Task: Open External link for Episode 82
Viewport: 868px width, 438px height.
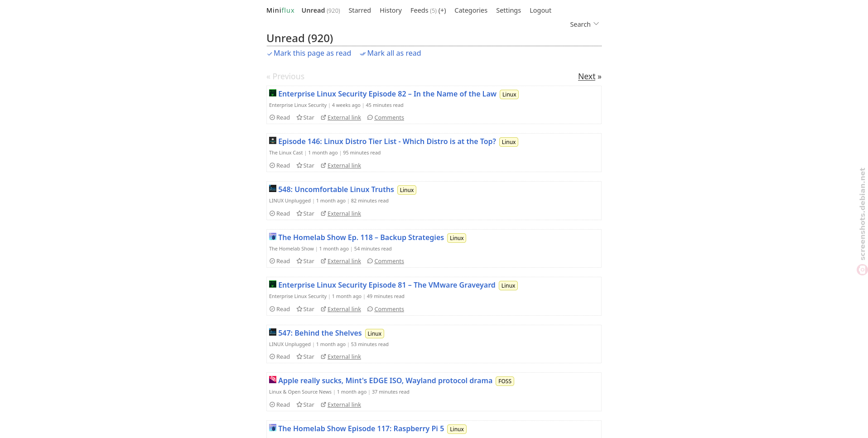Action: (x=341, y=118)
